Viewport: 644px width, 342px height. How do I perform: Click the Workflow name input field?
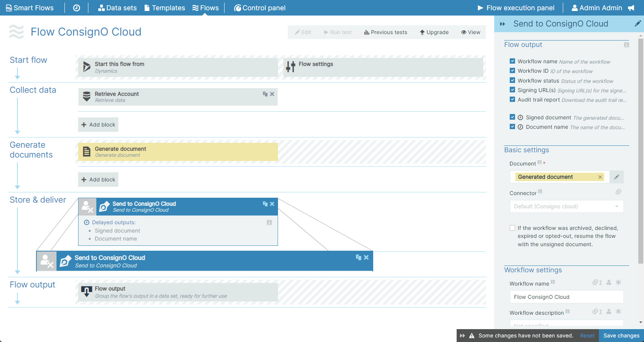point(567,297)
